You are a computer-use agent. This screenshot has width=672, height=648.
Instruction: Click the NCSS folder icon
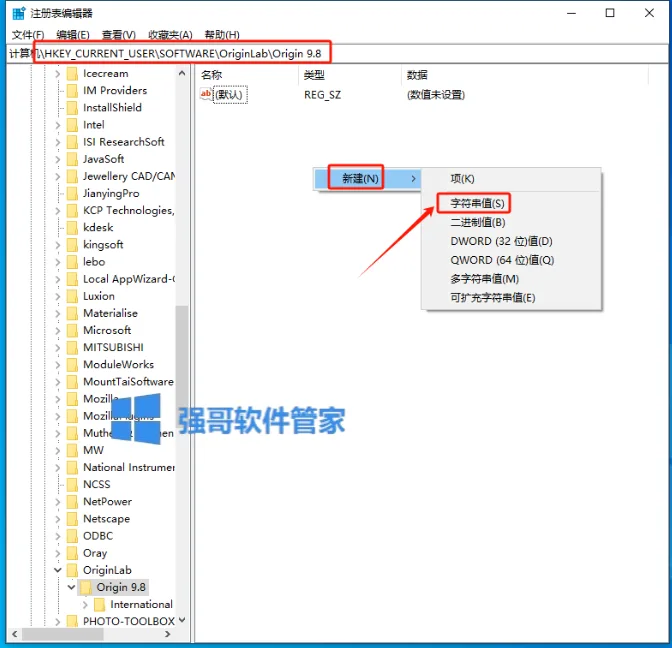tap(72, 485)
